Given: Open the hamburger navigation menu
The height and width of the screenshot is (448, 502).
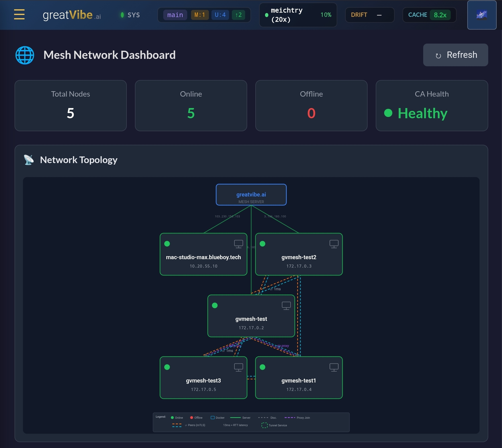Looking at the screenshot, I should tap(19, 15).
